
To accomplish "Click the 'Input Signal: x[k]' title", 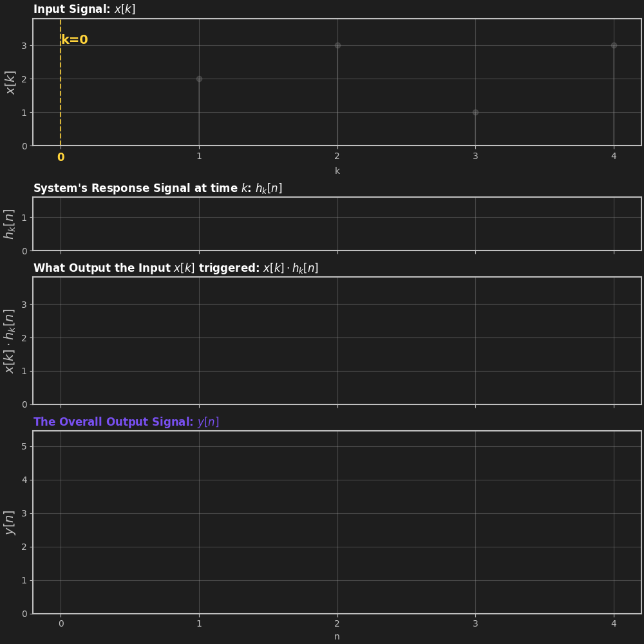I will pos(84,10).
